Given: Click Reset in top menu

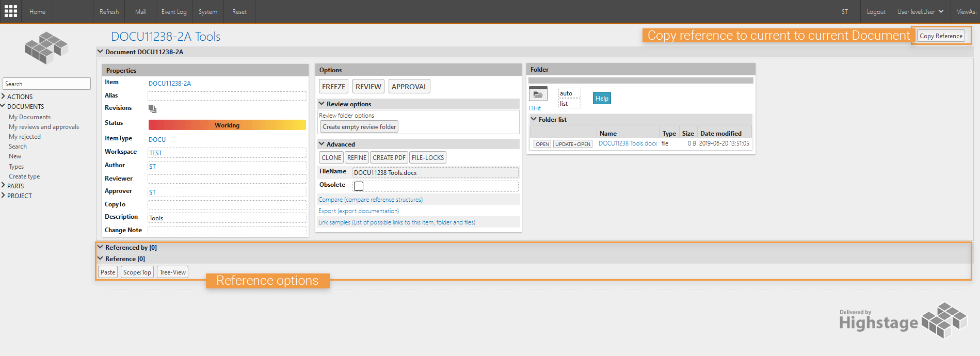Looking at the screenshot, I should 239,11.
